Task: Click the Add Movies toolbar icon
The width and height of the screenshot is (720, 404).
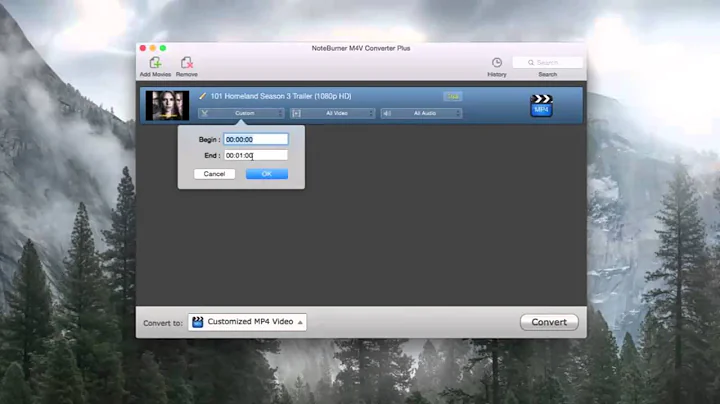Action: coord(155,62)
